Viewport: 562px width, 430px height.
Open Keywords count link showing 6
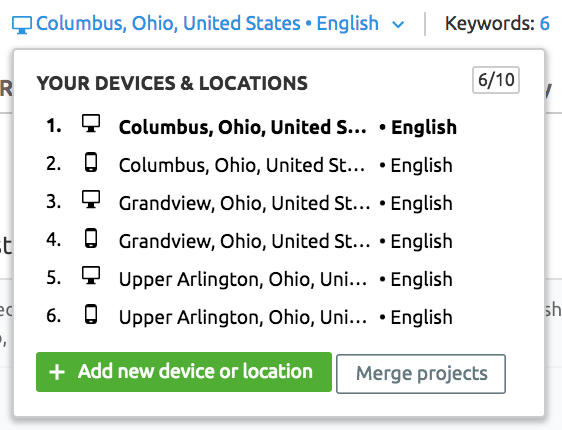pos(497,24)
